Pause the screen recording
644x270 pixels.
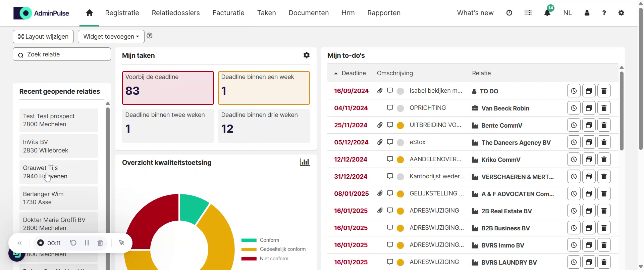87,243
